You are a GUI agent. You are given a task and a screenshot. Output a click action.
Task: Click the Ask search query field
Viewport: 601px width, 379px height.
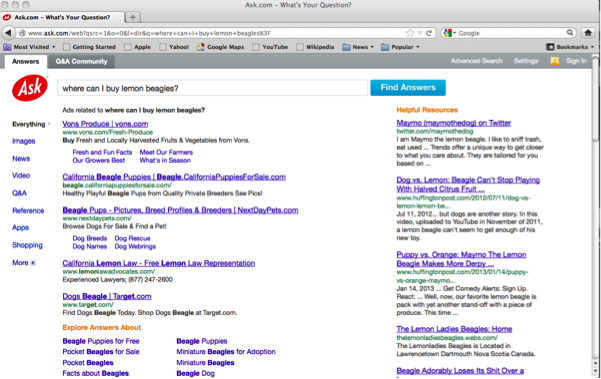coord(212,88)
